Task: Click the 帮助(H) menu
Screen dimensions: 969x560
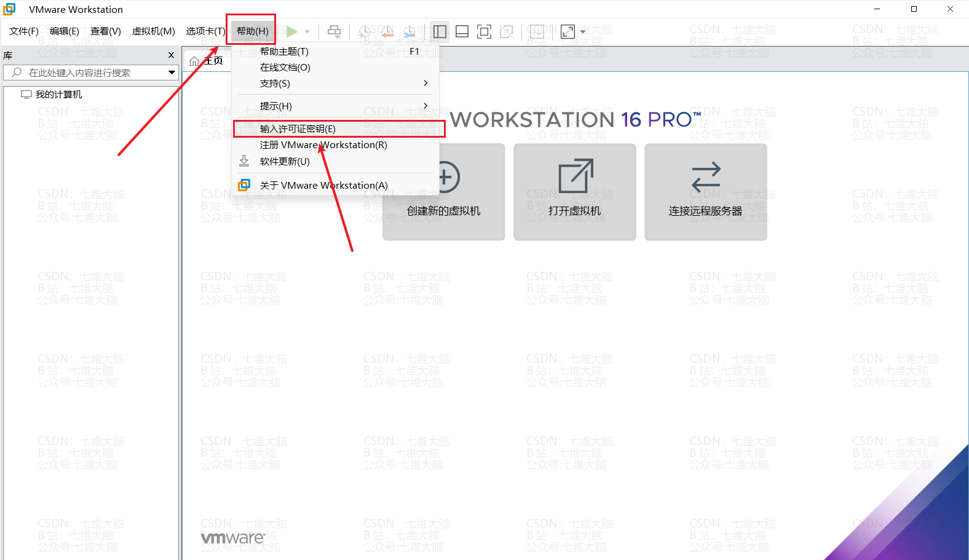Action: [253, 31]
